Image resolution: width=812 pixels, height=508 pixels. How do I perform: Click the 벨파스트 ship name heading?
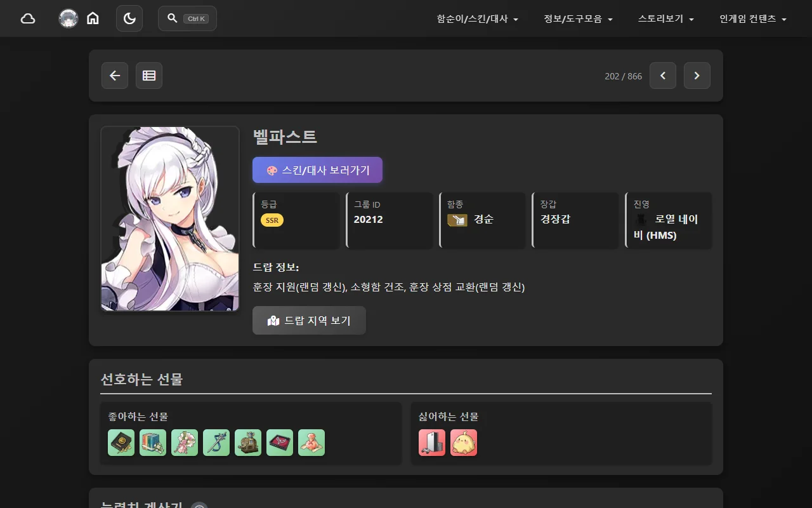[x=285, y=137]
